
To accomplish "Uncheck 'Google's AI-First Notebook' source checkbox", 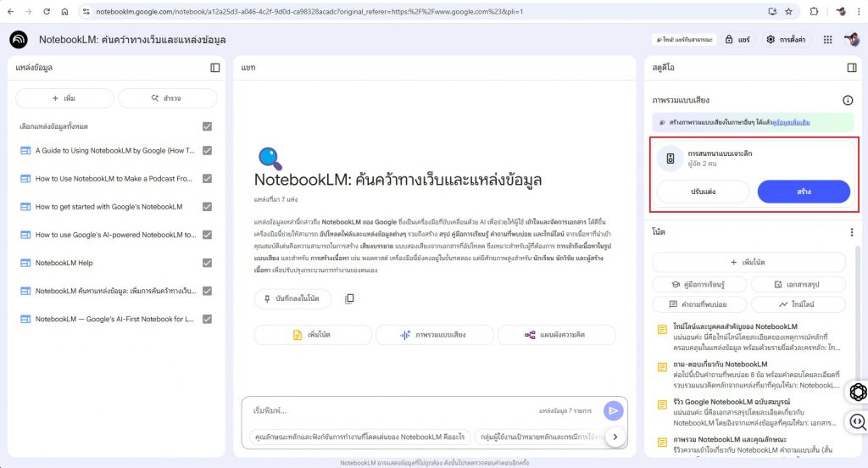I will coord(207,319).
